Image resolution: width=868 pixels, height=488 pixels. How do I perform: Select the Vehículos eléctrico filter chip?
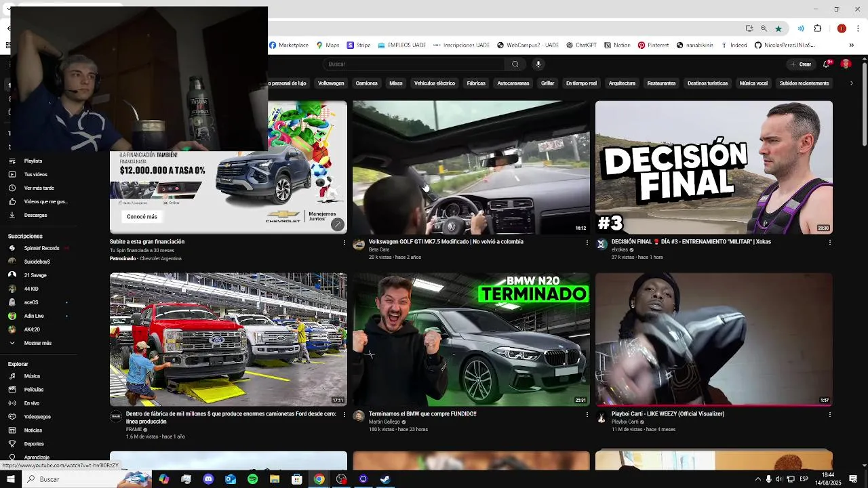click(x=435, y=83)
